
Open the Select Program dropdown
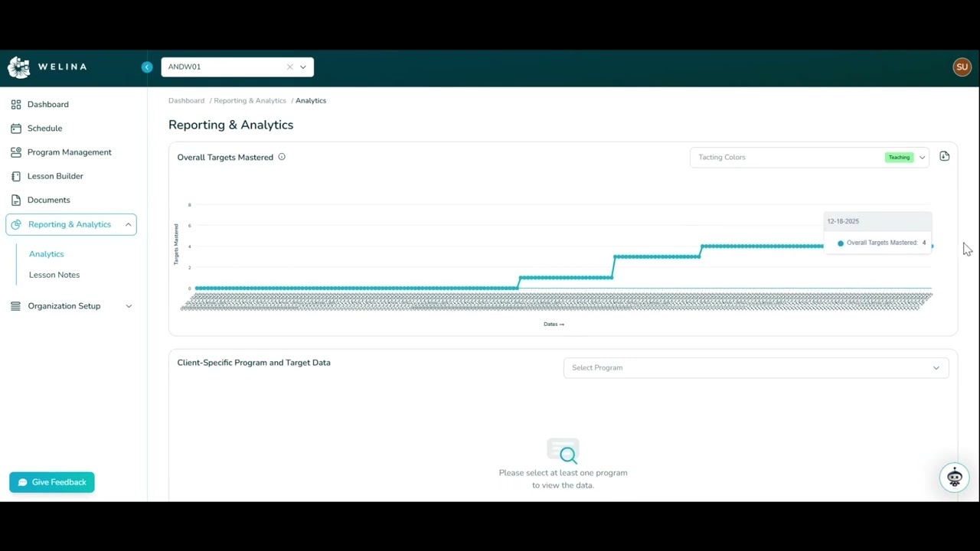(756, 368)
